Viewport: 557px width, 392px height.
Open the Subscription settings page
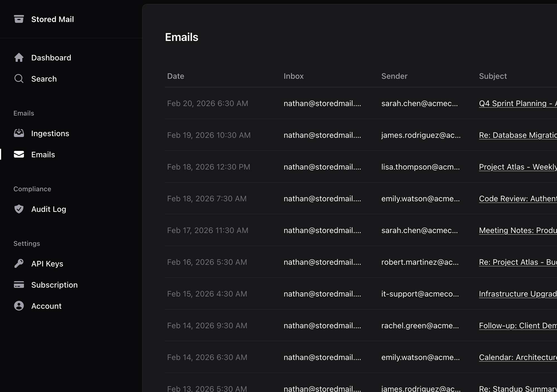pos(54,285)
